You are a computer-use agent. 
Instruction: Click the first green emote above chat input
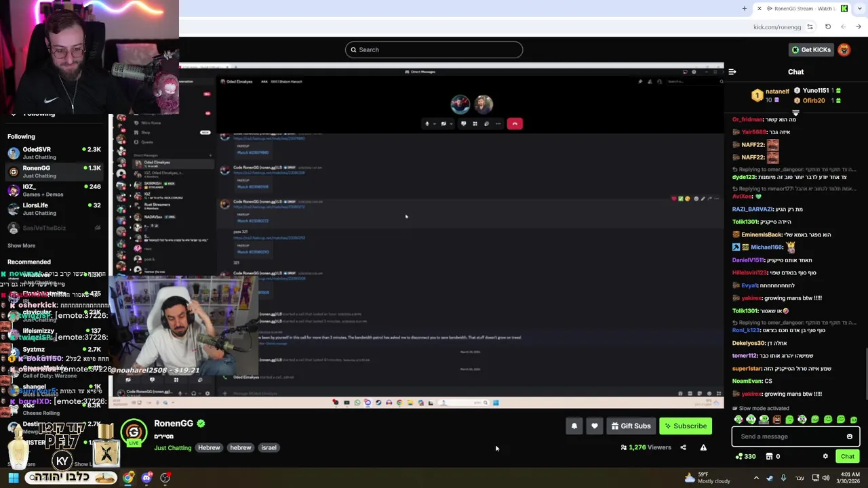click(738, 420)
